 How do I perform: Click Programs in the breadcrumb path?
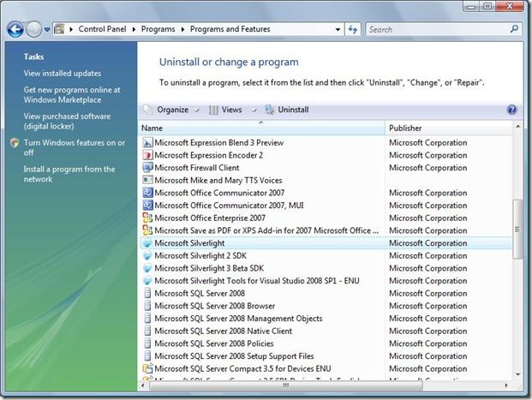[158, 29]
